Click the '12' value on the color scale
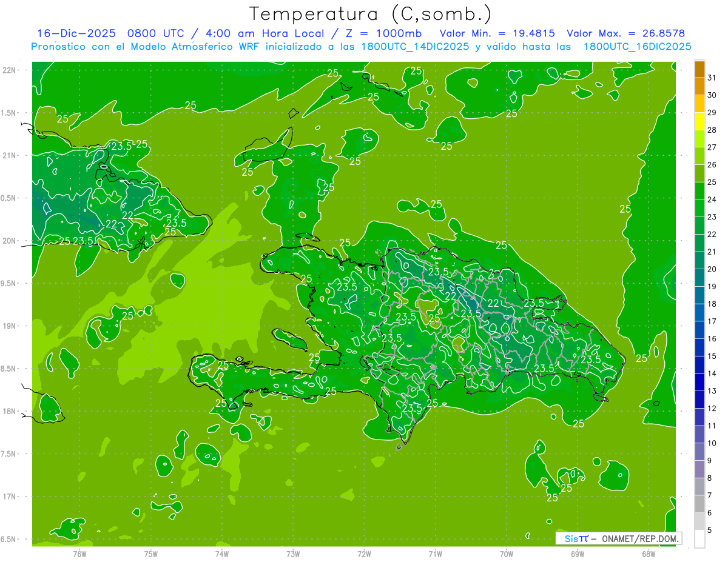 click(x=712, y=409)
